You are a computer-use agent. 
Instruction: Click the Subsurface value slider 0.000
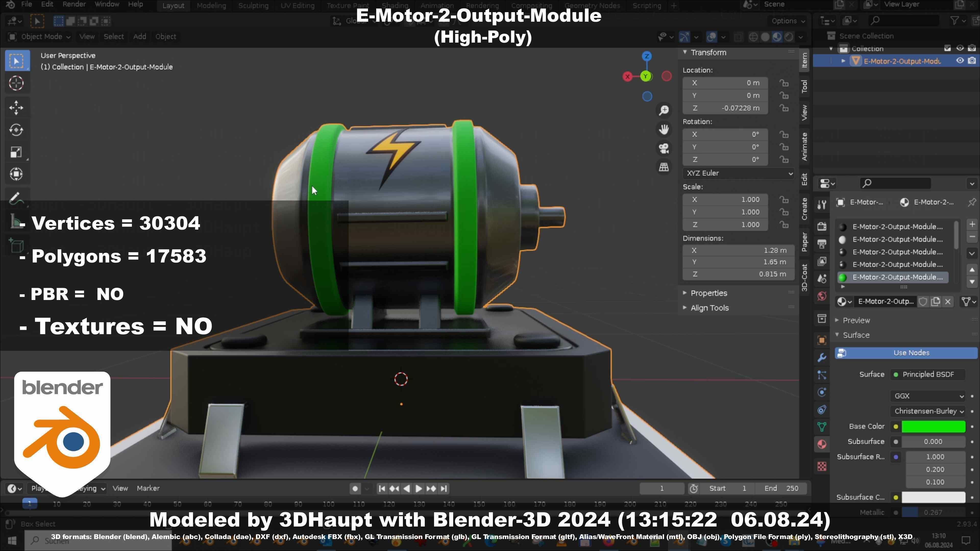tap(933, 442)
